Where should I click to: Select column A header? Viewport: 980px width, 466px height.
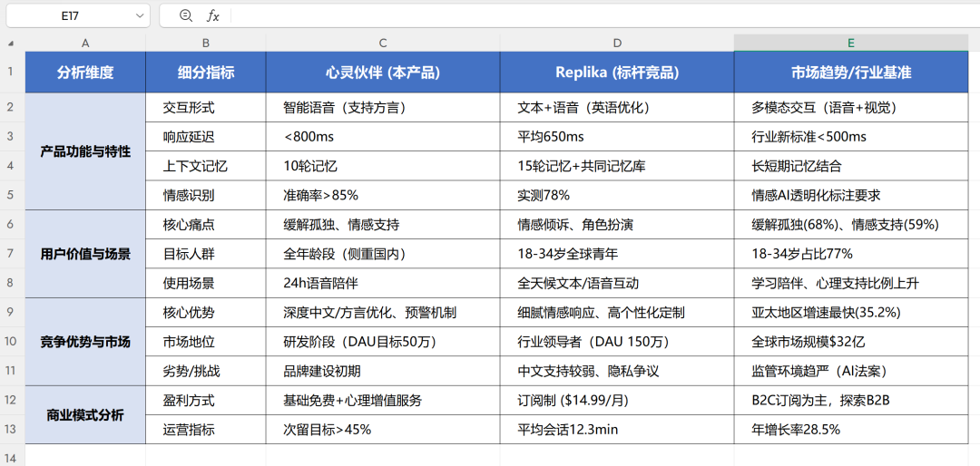point(85,43)
